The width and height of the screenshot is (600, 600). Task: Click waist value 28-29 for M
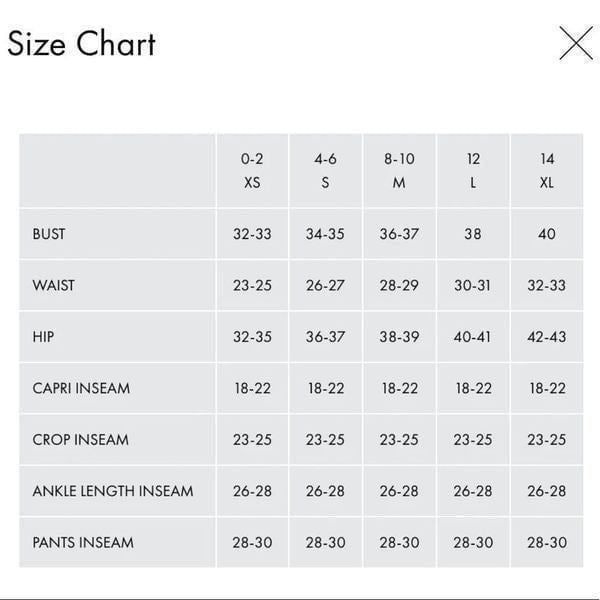(x=399, y=285)
